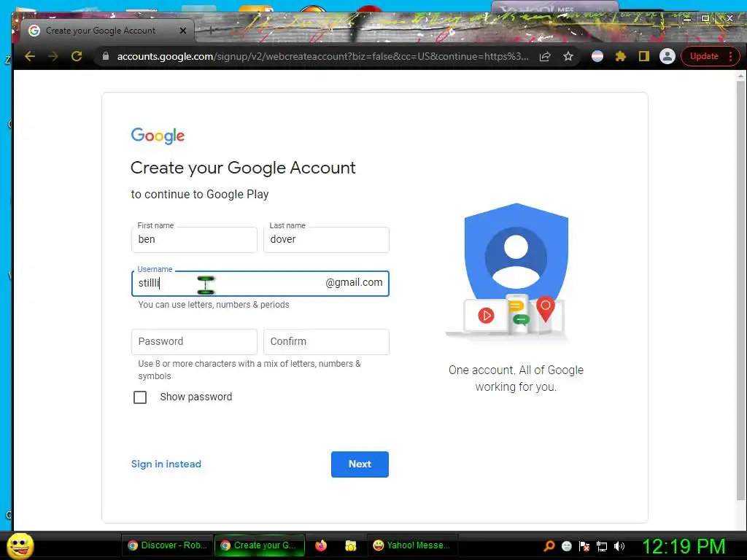Focus the Confirm password field
Viewport: 747px width, 560px height.
326,342
